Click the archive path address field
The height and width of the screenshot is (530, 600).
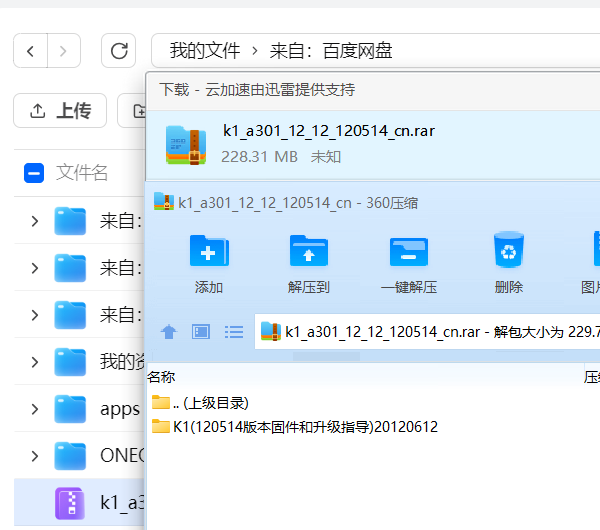(x=427, y=331)
